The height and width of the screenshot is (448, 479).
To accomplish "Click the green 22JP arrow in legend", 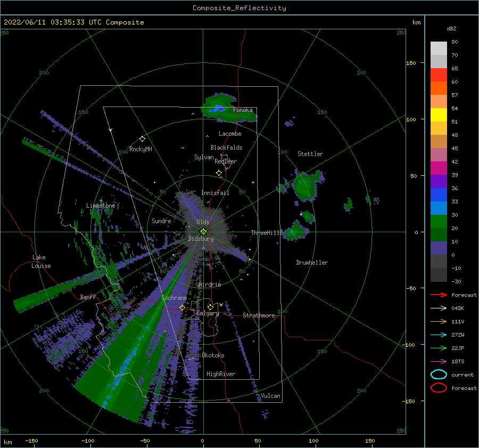I will tap(439, 348).
